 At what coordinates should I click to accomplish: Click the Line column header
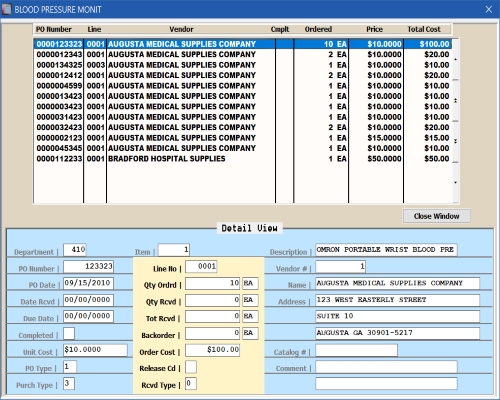[x=94, y=29]
